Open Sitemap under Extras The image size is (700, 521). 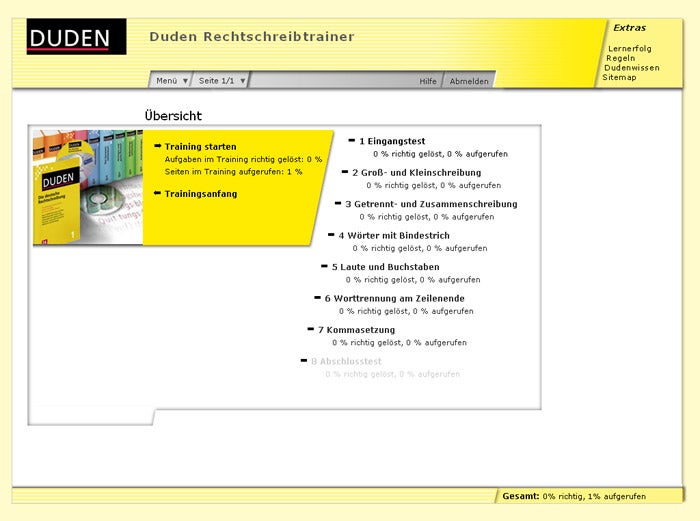pyautogui.click(x=619, y=77)
